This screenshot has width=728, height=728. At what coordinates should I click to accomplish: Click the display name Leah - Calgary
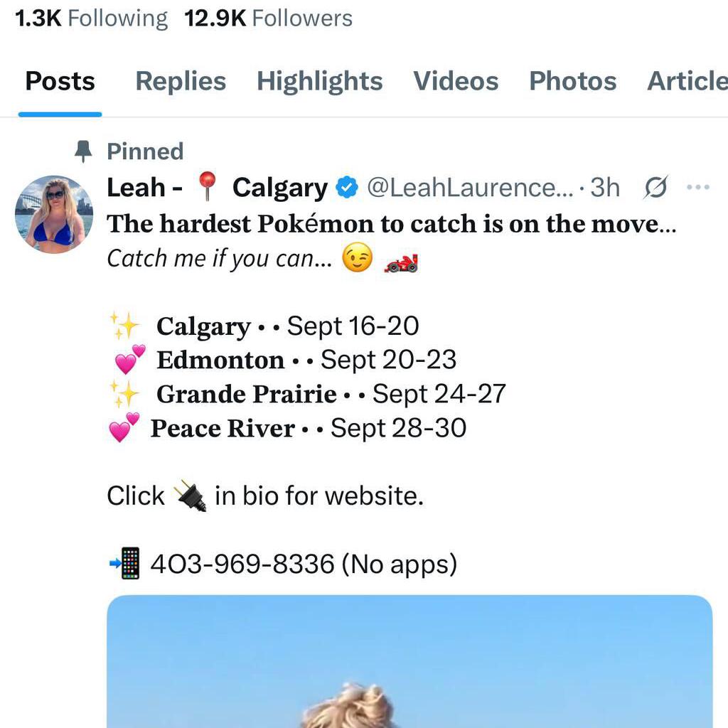click(x=216, y=188)
